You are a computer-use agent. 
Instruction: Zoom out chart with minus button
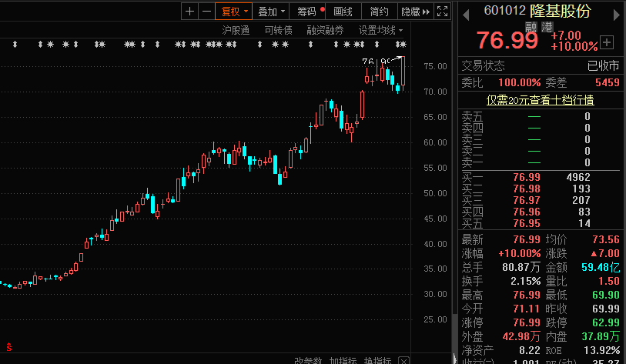click(206, 12)
